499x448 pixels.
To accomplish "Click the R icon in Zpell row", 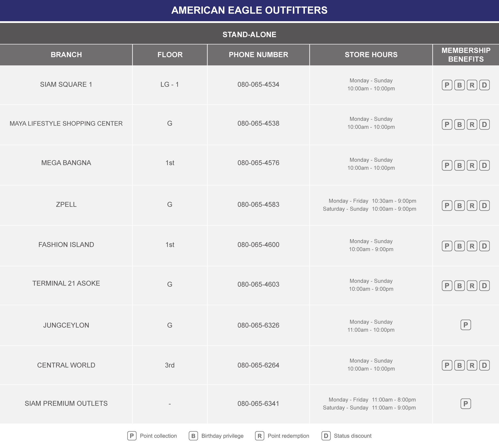I will pyautogui.click(x=472, y=205).
